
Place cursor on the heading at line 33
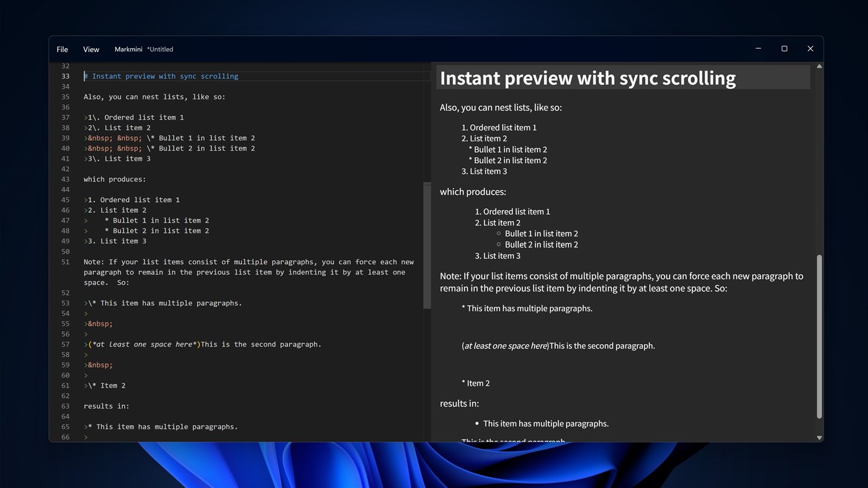point(161,76)
